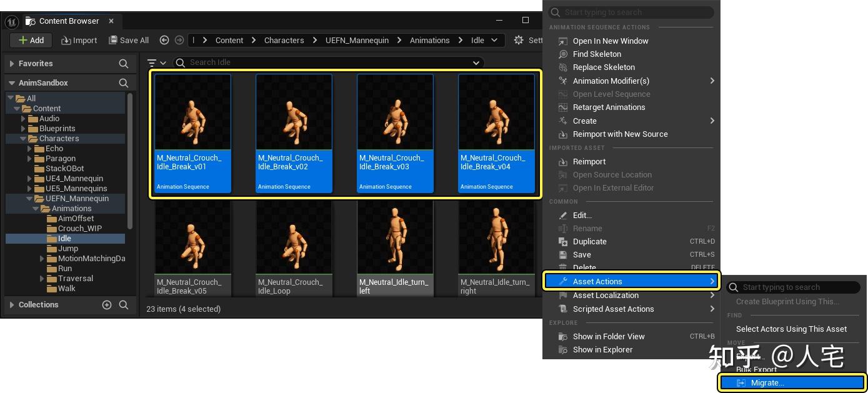Collapse the AnimSandbox section

[12, 83]
